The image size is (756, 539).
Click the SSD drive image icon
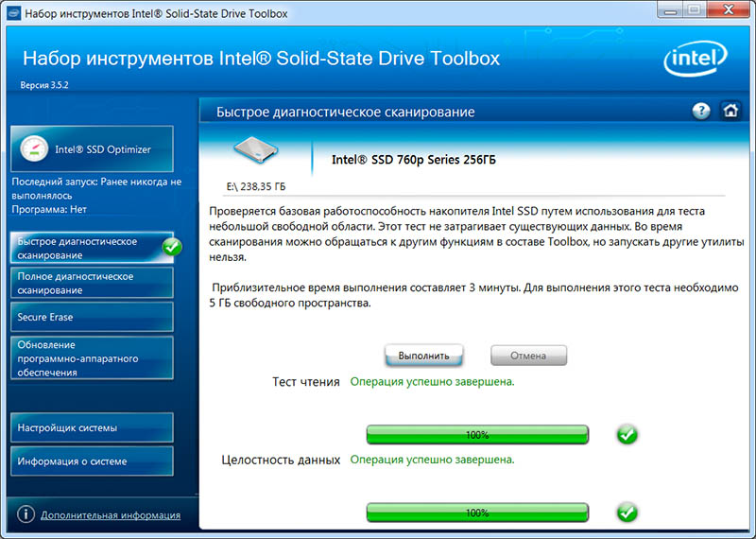(x=255, y=149)
